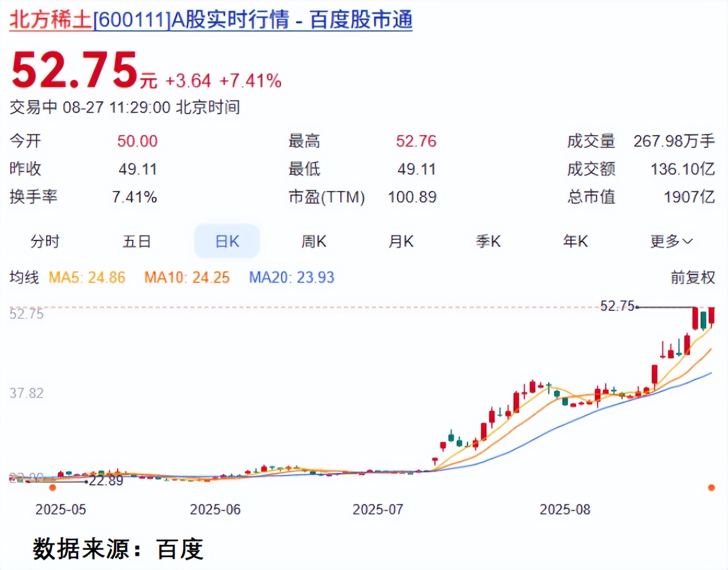Click the 2025-08 date axis label

(x=565, y=509)
